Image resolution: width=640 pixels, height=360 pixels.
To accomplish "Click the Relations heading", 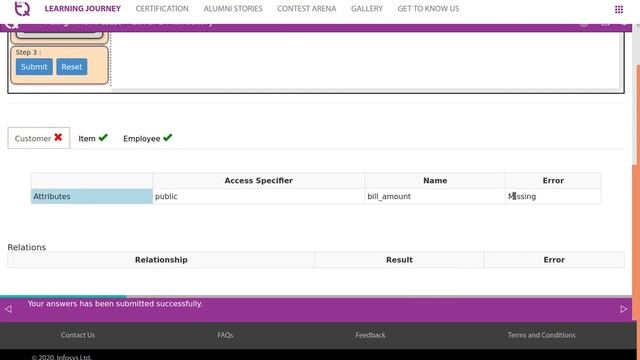I will coord(27,247).
